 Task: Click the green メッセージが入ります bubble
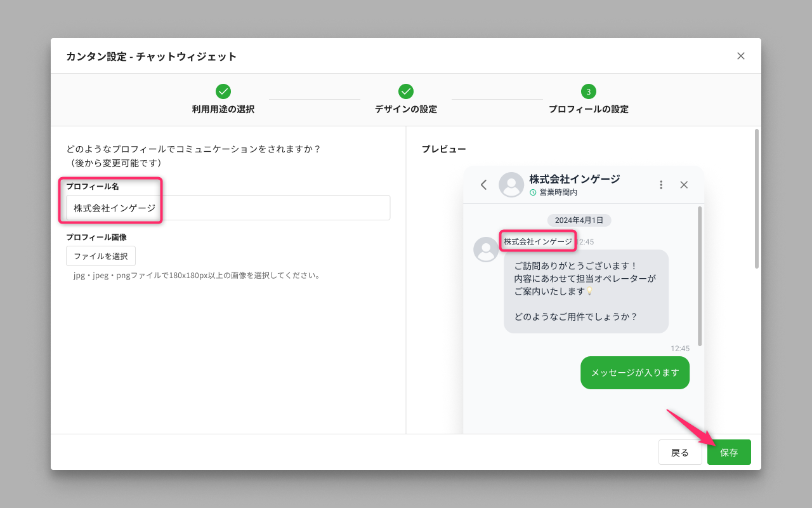point(634,373)
